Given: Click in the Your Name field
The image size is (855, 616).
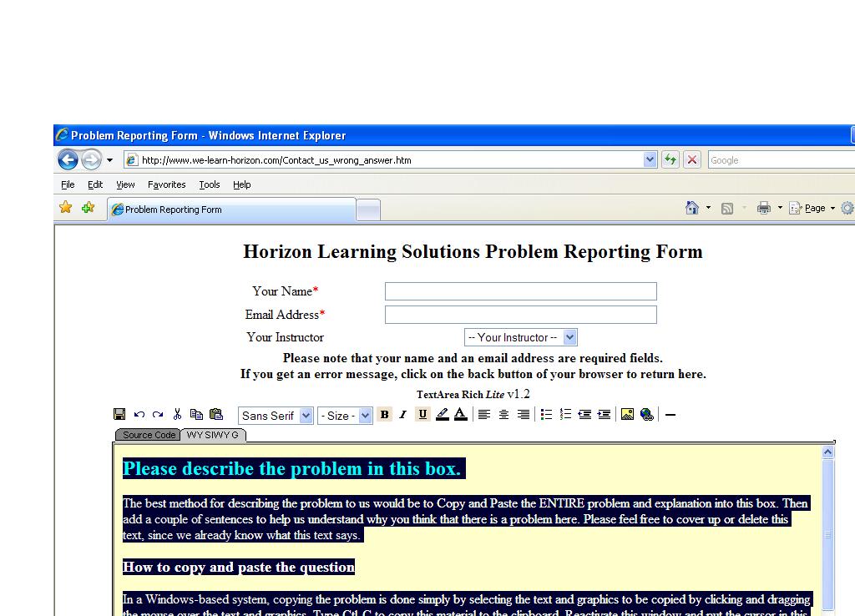Looking at the screenshot, I should pyautogui.click(x=521, y=291).
